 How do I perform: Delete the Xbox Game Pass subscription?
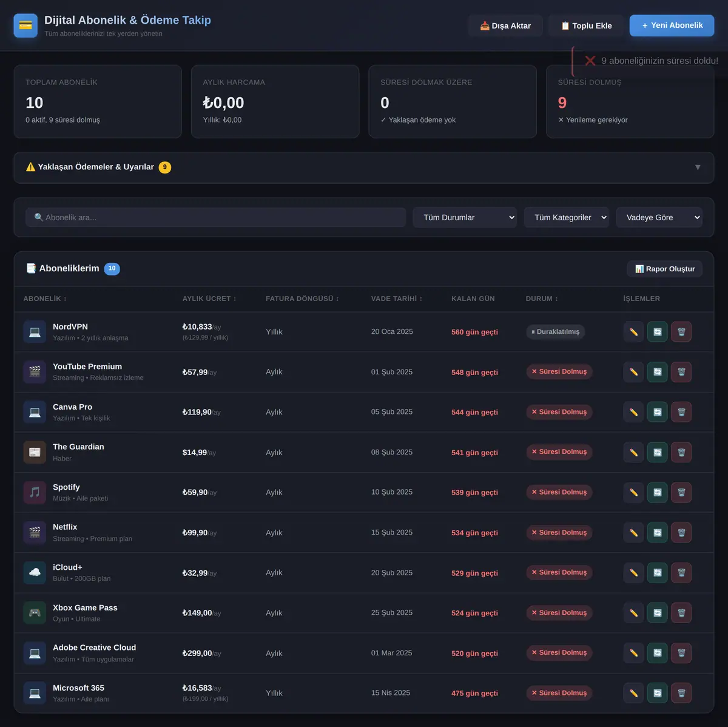pos(681,613)
